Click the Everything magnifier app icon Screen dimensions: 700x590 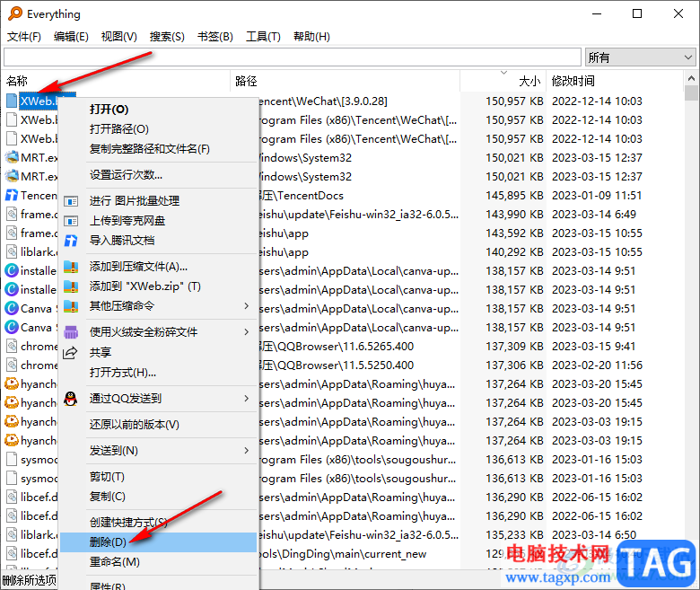[15, 13]
